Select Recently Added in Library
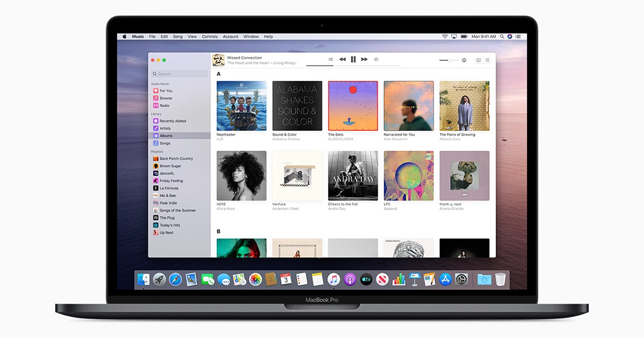This screenshot has width=644, height=338. (179, 121)
